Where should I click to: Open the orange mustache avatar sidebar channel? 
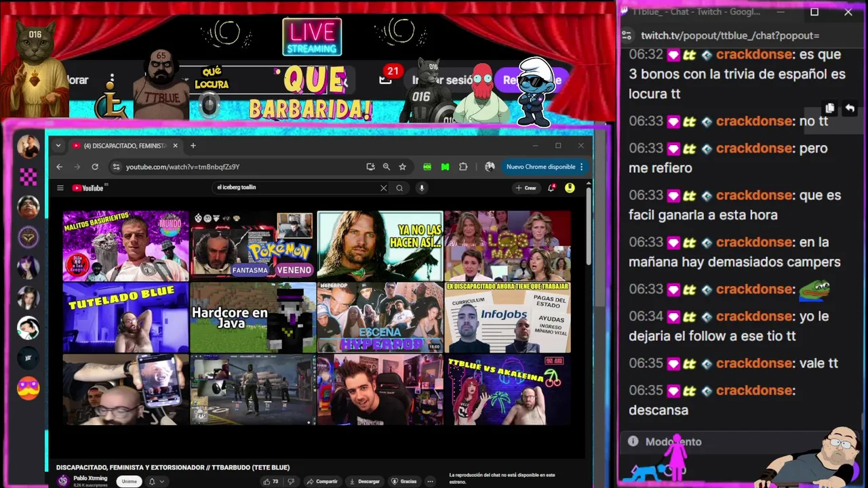[28, 388]
